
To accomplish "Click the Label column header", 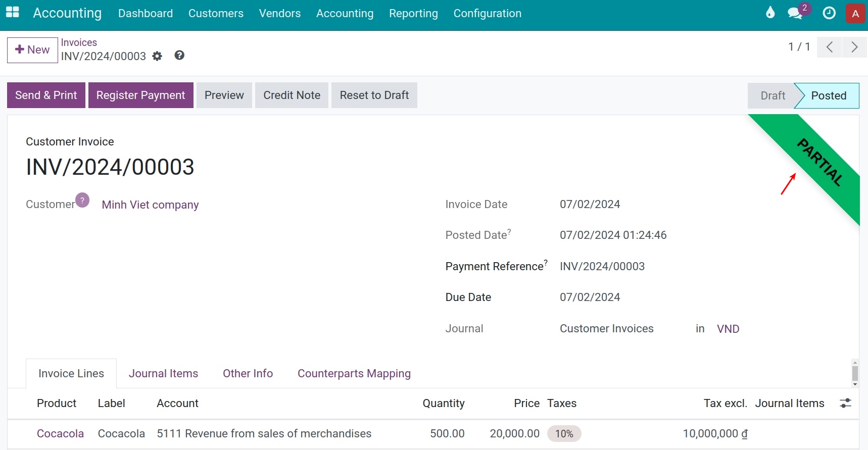I will [x=111, y=403].
